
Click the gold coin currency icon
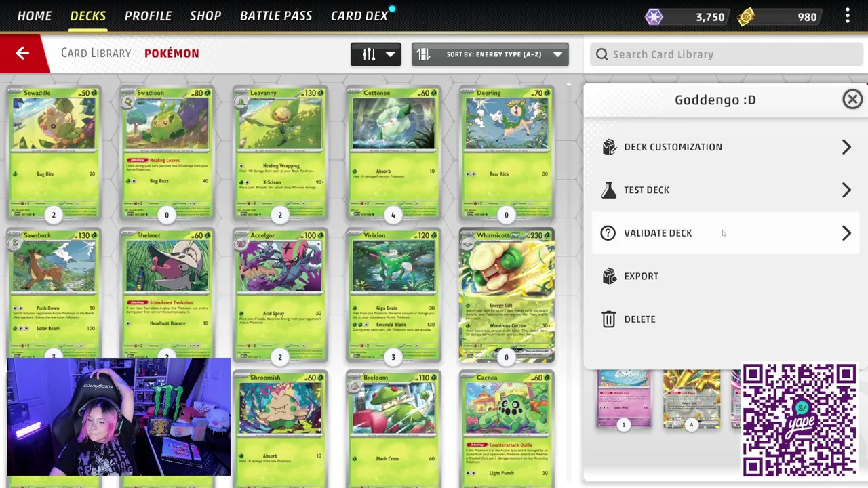[747, 17]
